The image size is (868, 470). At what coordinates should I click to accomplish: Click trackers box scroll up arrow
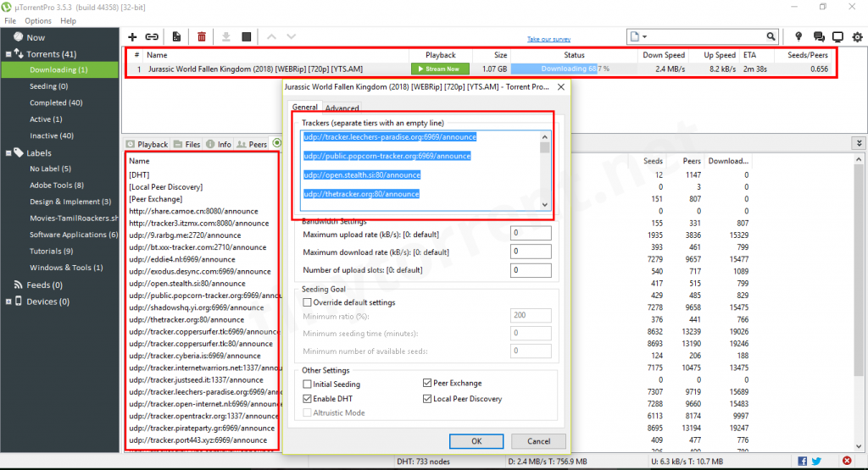(x=545, y=137)
